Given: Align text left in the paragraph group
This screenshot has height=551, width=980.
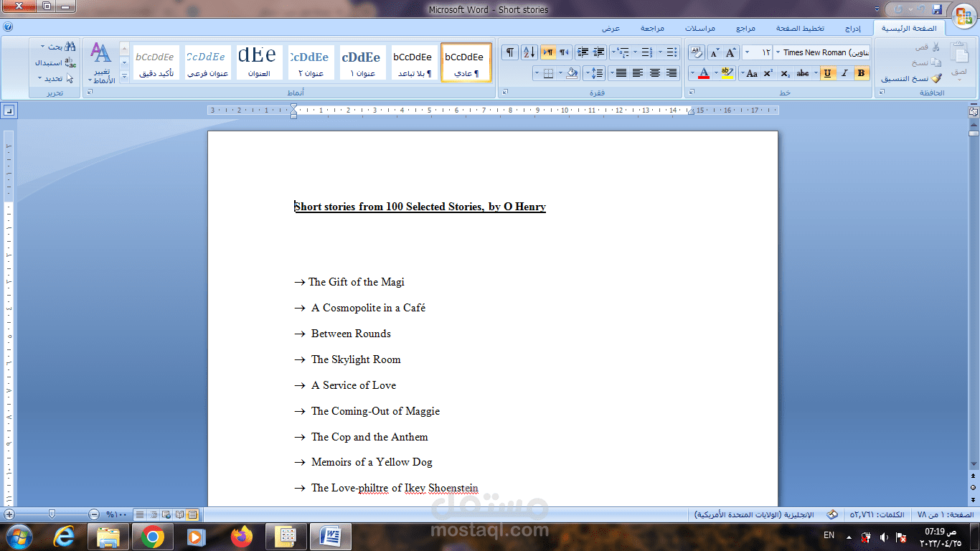Looking at the screenshot, I should click(638, 72).
